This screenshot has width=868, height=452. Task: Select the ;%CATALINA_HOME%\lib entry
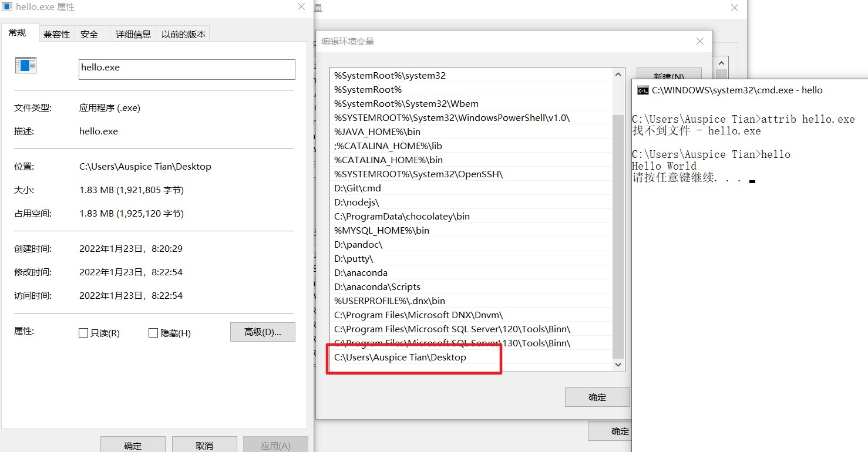click(x=470, y=146)
